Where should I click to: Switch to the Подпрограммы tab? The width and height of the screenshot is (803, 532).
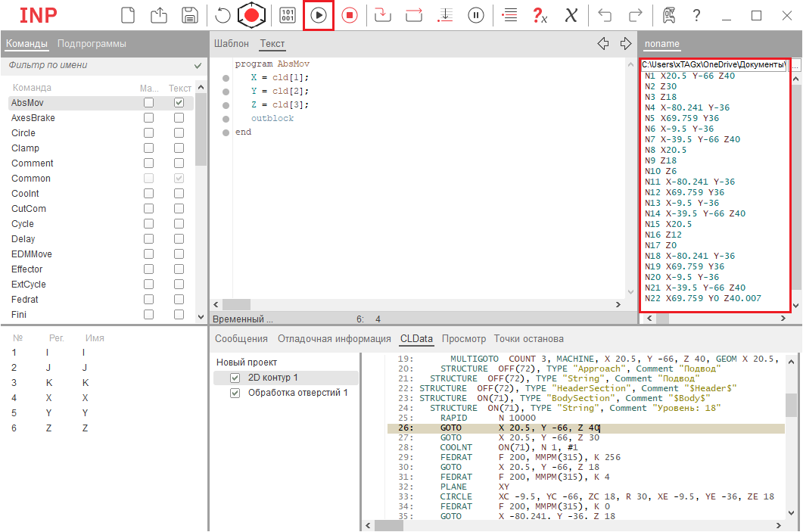tap(92, 44)
